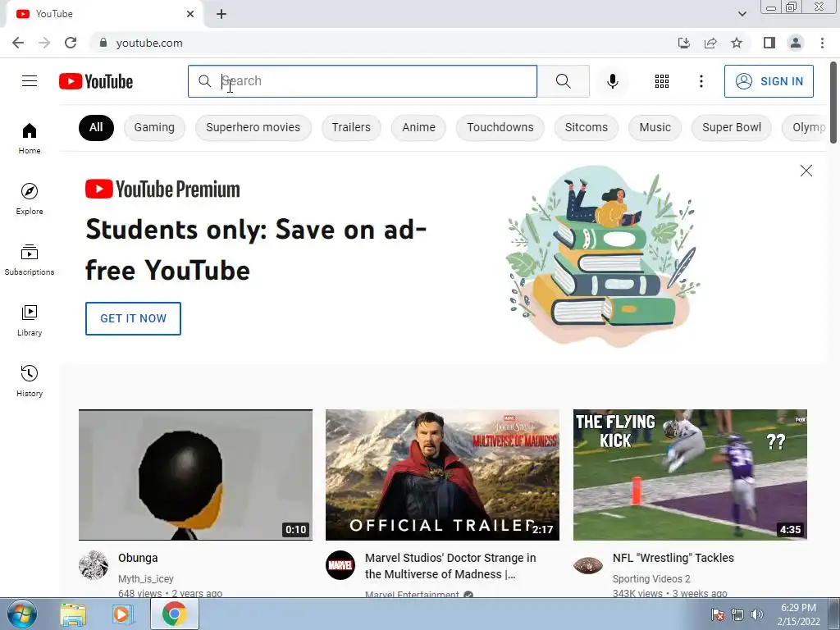Image resolution: width=840 pixels, height=630 pixels.
Task: Open the Chrome three-dot menu
Action: [822, 43]
